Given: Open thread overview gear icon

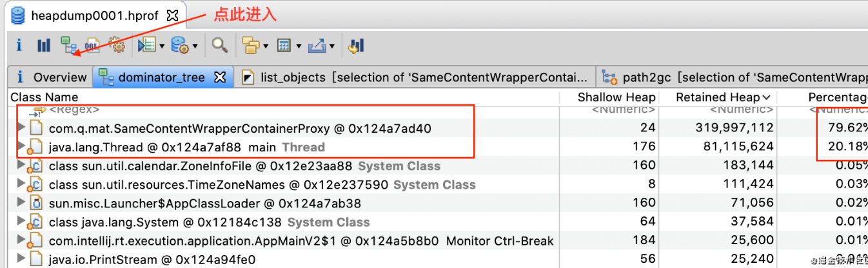Looking at the screenshot, I should click(117, 45).
